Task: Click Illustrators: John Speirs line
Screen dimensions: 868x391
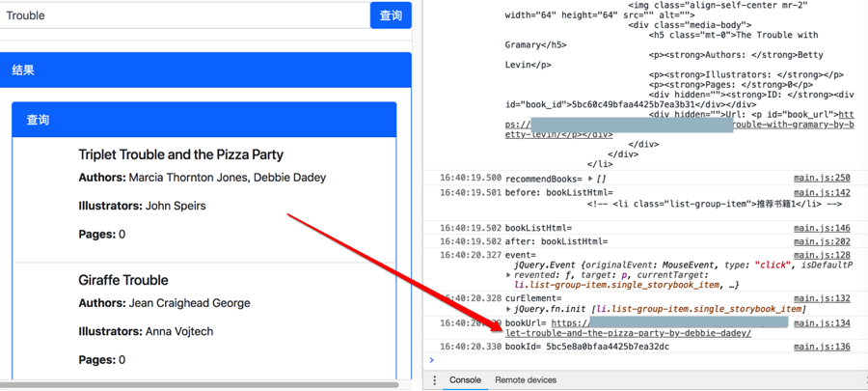Action: tap(143, 206)
